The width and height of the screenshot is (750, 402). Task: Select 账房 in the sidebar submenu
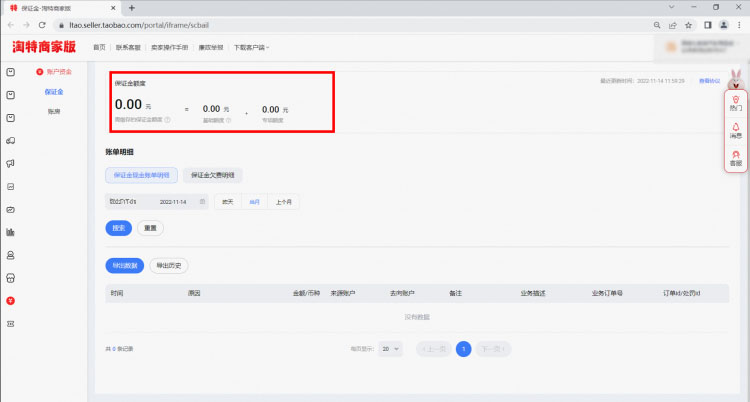pyautogui.click(x=54, y=112)
